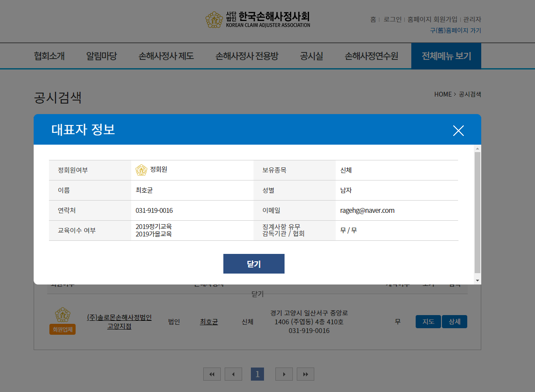535x392 pixels.
Task: Click the 이메일 label cell
Action: [x=295, y=210]
